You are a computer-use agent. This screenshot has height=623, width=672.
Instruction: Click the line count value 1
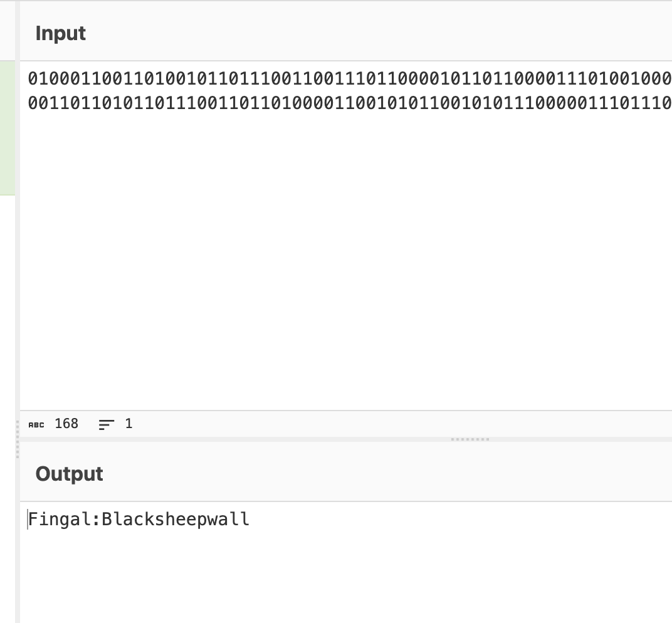click(x=129, y=424)
